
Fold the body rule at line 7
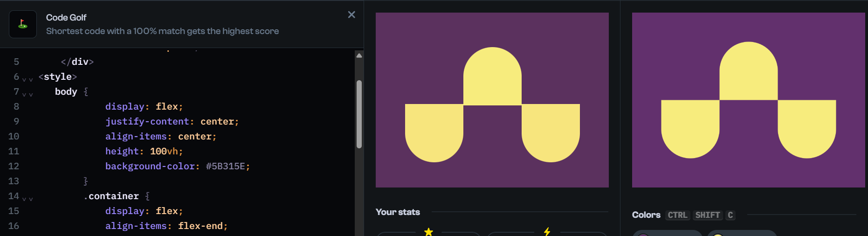(28, 94)
